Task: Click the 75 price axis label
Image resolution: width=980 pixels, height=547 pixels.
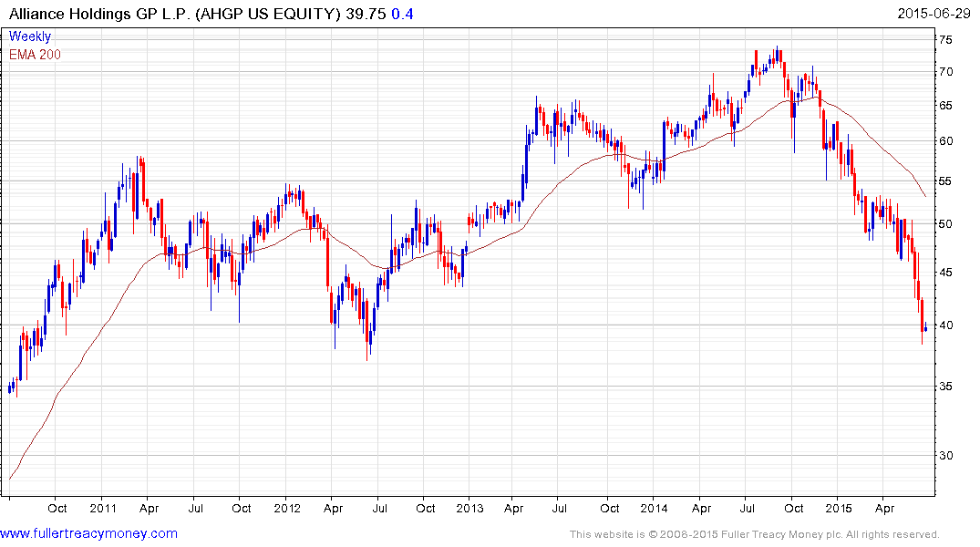Action: (945, 40)
